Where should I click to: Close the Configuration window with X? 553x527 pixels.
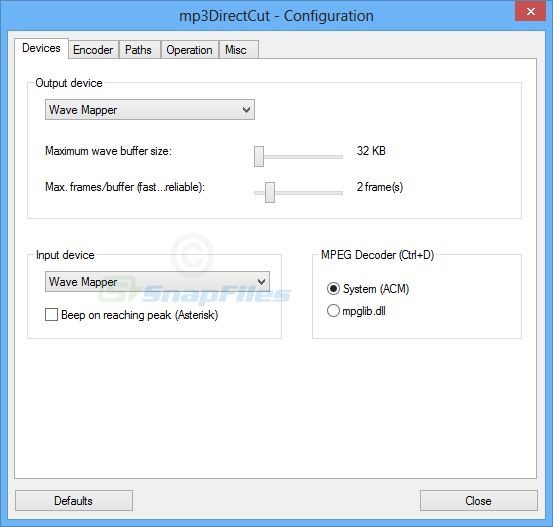click(530, 11)
